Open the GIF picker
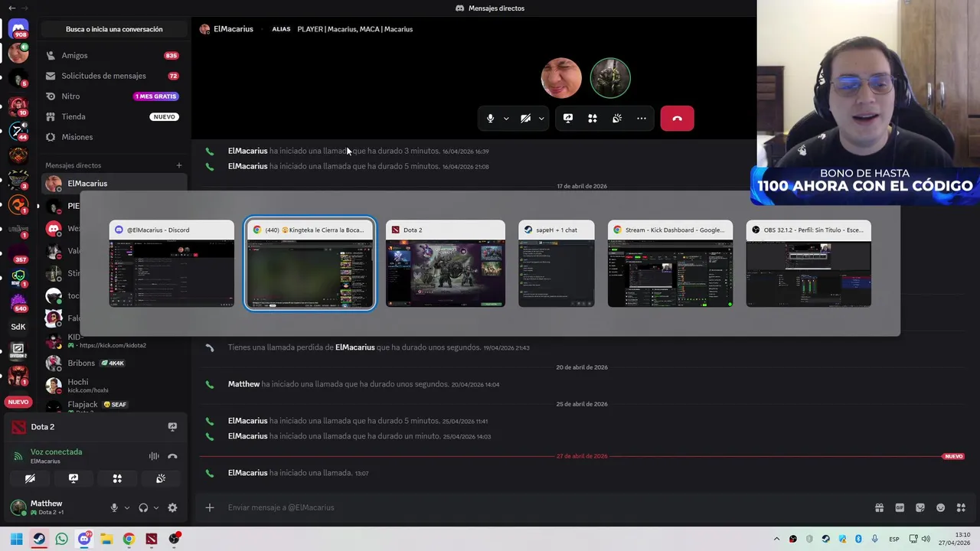The image size is (980, 551). point(900,507)
